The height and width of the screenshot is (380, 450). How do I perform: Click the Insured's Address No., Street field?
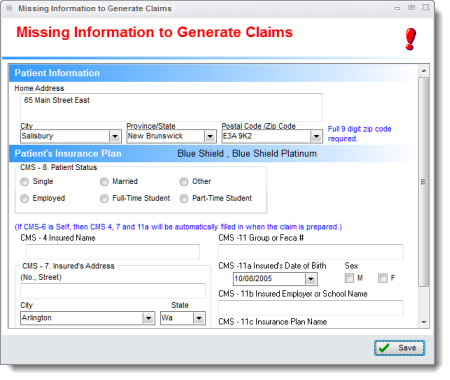[113, 291]
